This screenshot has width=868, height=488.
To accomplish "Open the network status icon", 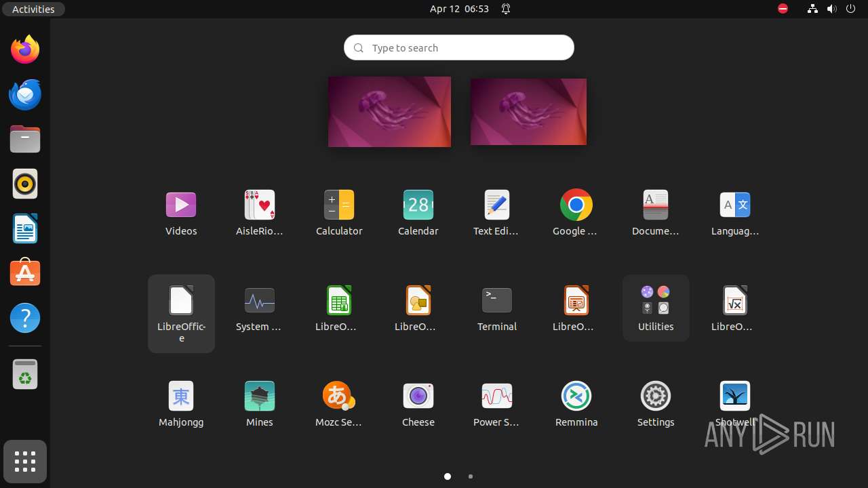I will pos(812,9).
